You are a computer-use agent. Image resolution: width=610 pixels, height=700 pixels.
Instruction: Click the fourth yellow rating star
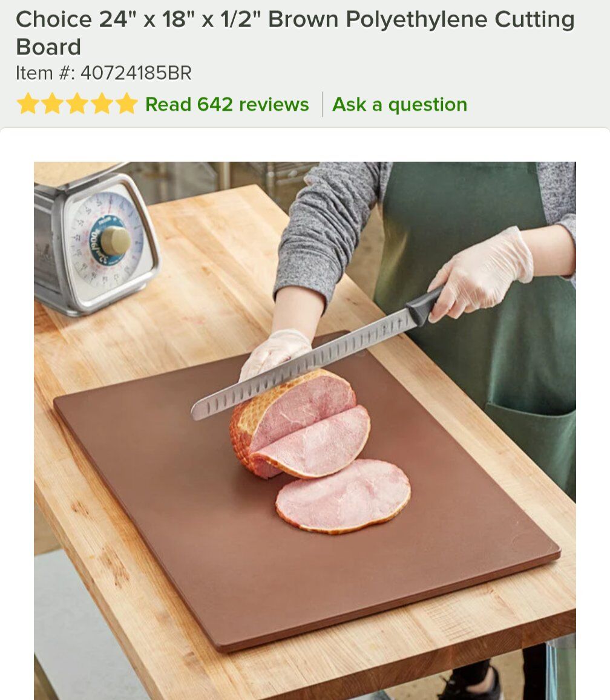point(102,104)
